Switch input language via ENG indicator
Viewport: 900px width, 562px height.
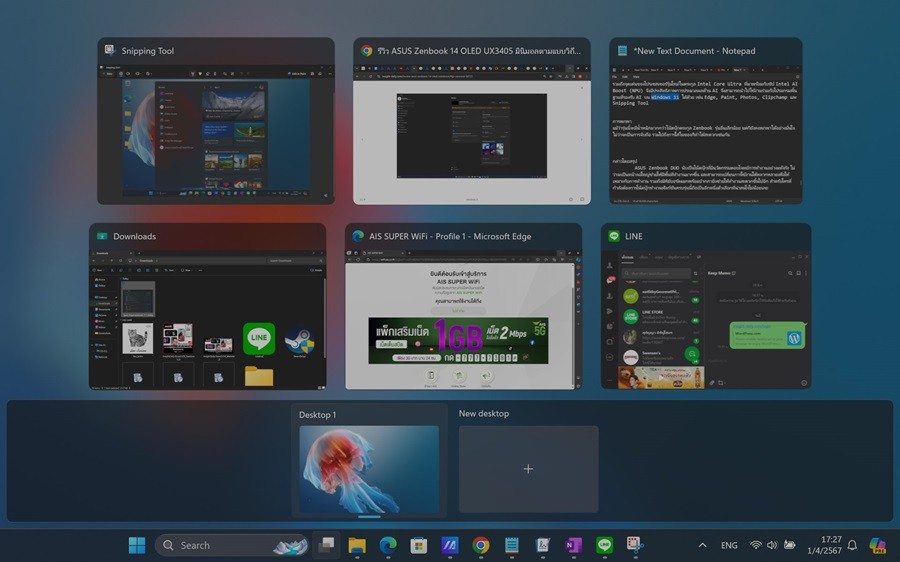729,545
